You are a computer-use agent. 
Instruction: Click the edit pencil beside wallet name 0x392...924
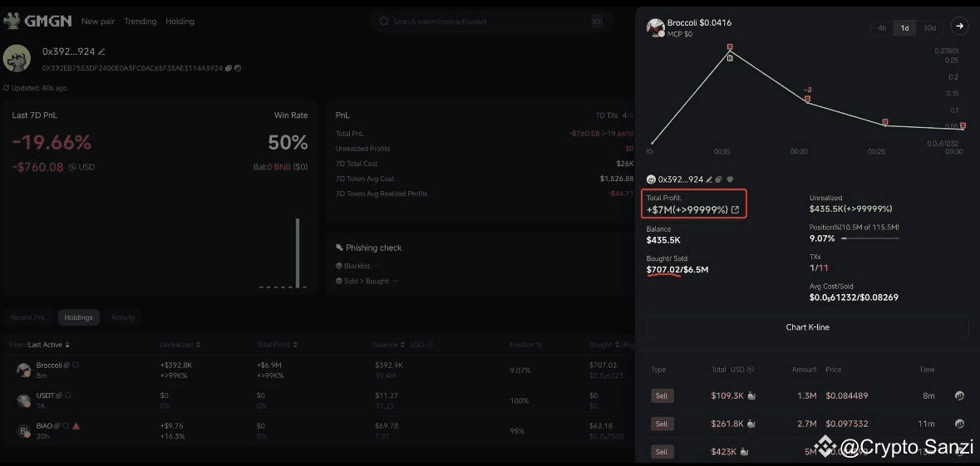pos(101,52)
